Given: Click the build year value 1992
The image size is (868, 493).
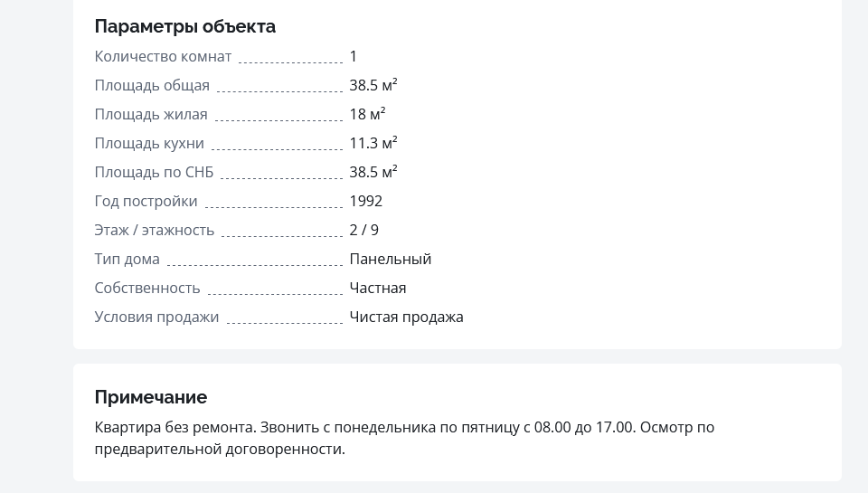Looking at the screenshot, I should (x=366, y=201).
